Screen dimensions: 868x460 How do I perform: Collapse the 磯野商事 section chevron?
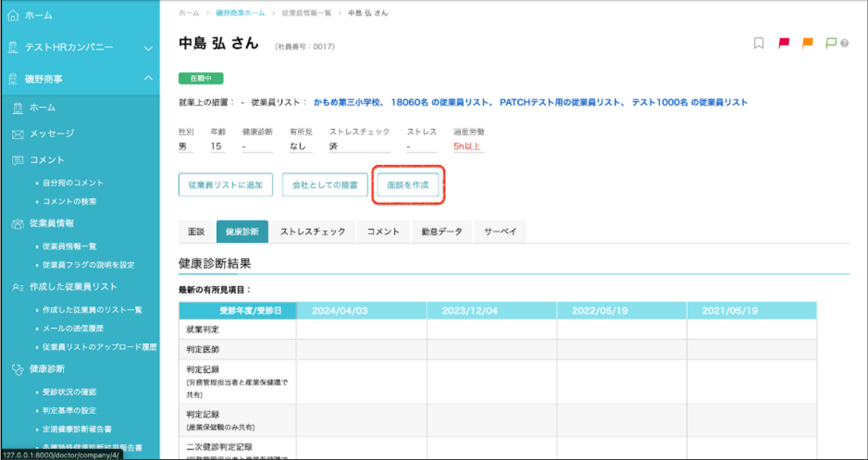[x=148, y=79]
